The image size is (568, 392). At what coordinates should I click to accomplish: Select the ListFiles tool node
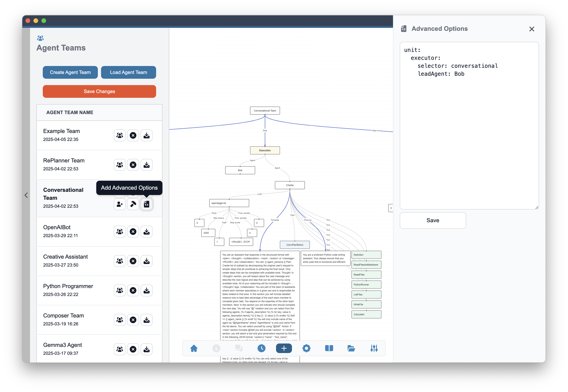pyautogui.click(x=366, y=294)
